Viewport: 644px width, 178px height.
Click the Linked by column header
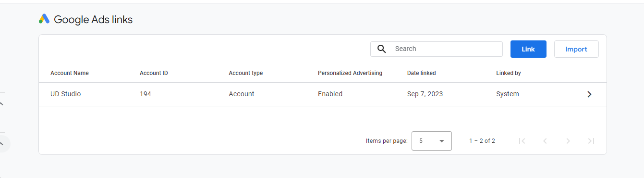pos(509,73)
